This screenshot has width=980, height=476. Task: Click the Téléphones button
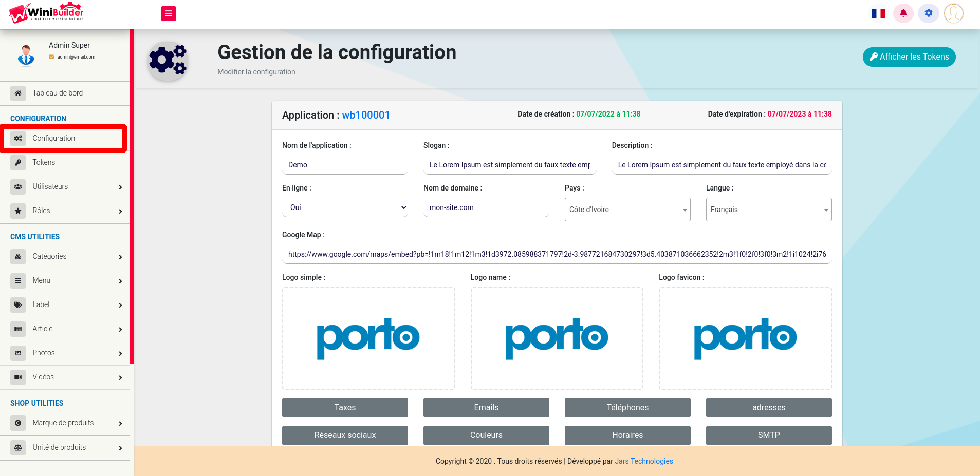coord(627,408)
